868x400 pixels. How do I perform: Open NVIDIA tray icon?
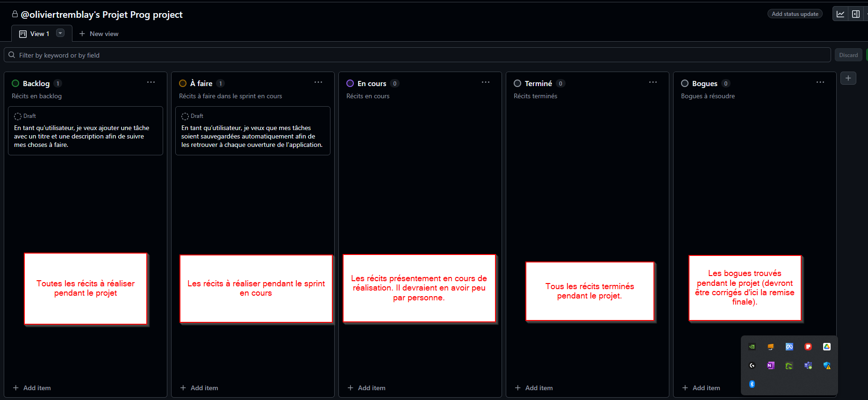(752, 347)
